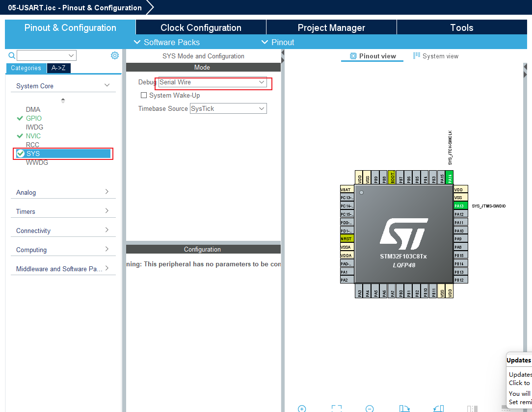Image resolution: width=532 pixels, height=412 pixels.
Task: Select NVIC in System Core list
Action: 33,136
